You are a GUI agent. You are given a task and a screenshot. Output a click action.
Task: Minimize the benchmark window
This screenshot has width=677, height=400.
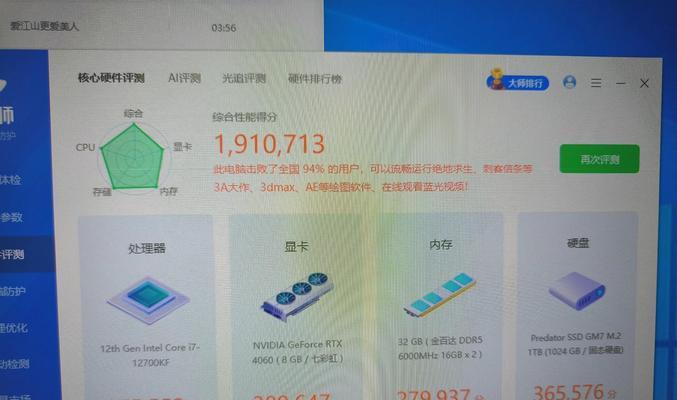(621, 83)
